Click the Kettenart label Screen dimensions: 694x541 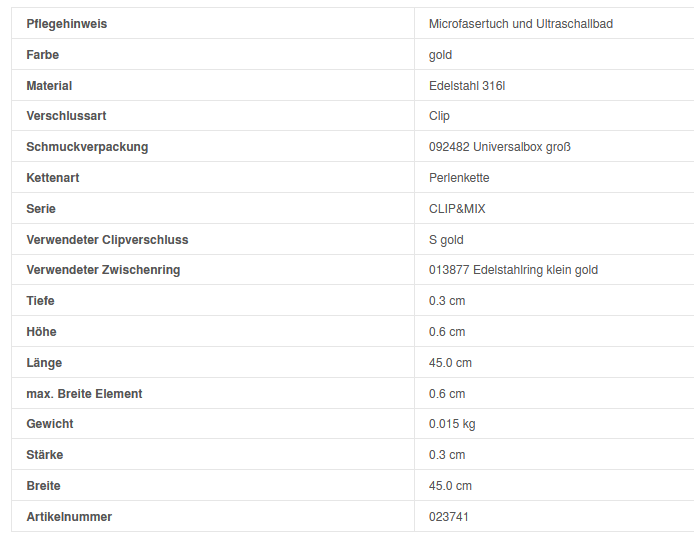pos(53,178)
